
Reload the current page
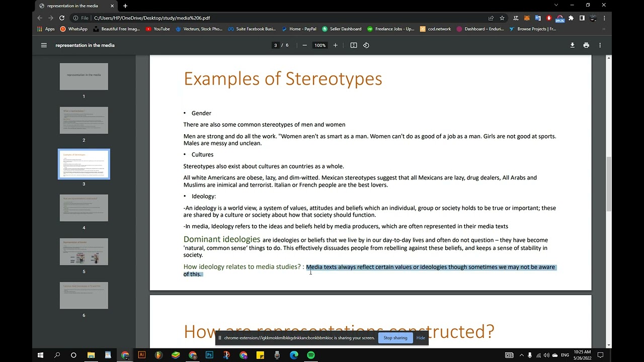[62, 18]
